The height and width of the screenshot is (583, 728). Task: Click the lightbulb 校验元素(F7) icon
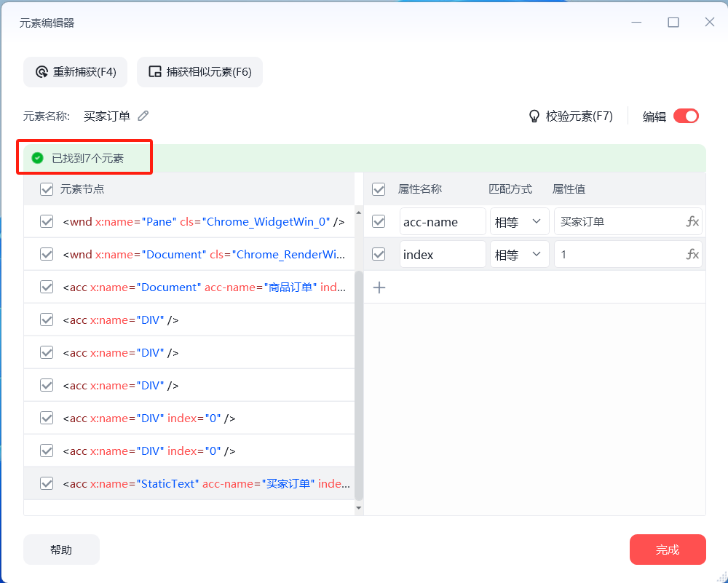tap(534, 116)
